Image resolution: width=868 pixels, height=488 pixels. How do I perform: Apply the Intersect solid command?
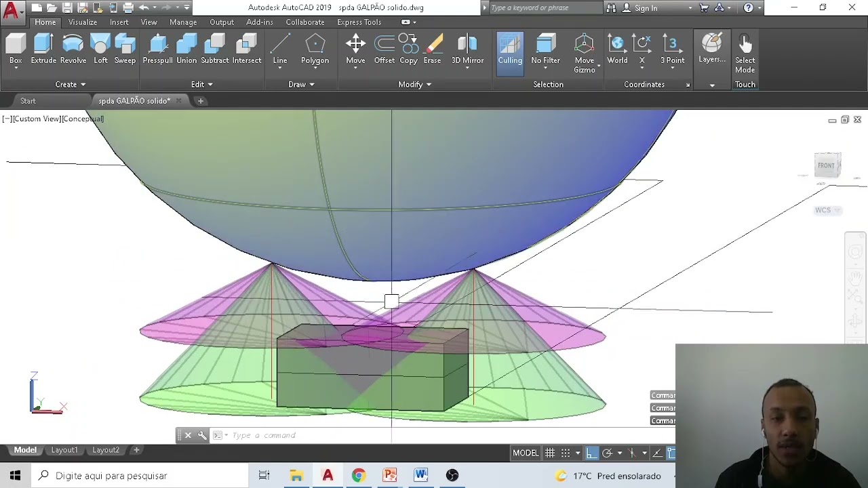(x=247, y=50)
